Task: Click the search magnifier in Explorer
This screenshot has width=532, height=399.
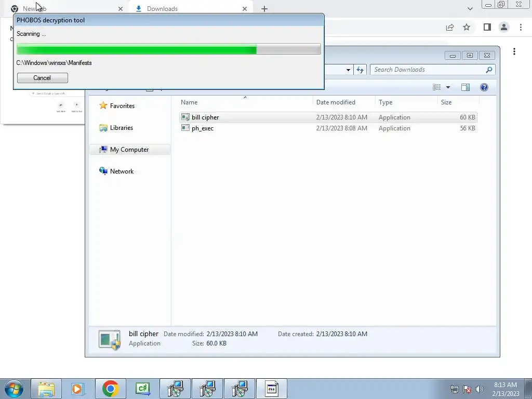Action: click(x=489, y=70)
